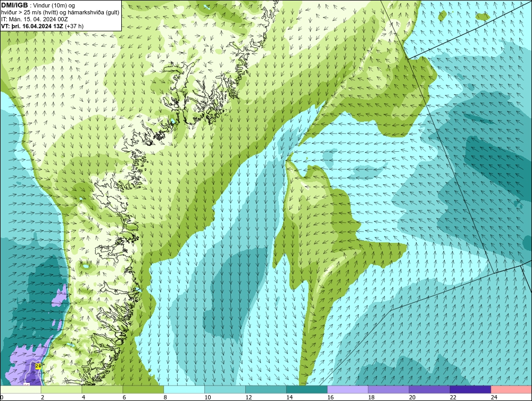Click the legend tick label '10'
Screen dimensions: 532x401
click(x=207, y=397)
